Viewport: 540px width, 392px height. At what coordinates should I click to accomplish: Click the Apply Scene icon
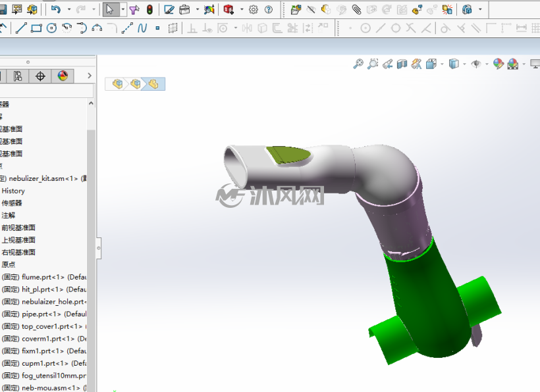(x=513, y=64)
